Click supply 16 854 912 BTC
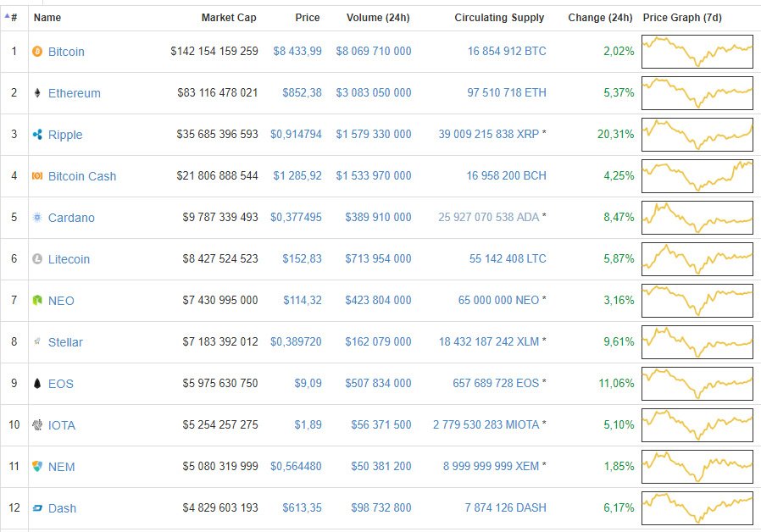This screenshot has height=532, width=761. coord(507,51)
